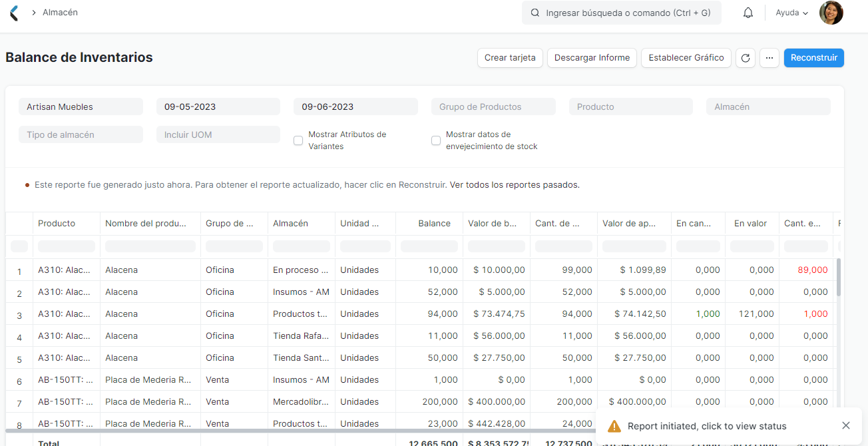868x446 pixels.
Task: Click Establecer Gráfico button
Action: 686,58
